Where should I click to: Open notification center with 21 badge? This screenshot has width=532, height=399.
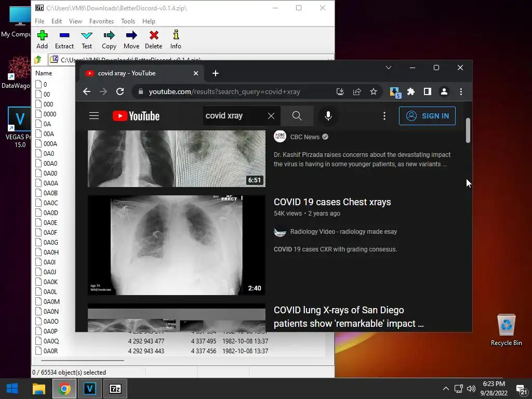[x=521, y=390]
